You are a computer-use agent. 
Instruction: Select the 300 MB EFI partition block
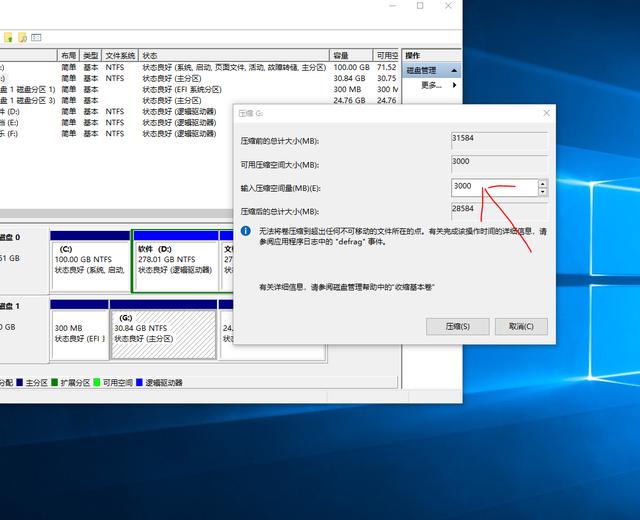pos(80,330)
